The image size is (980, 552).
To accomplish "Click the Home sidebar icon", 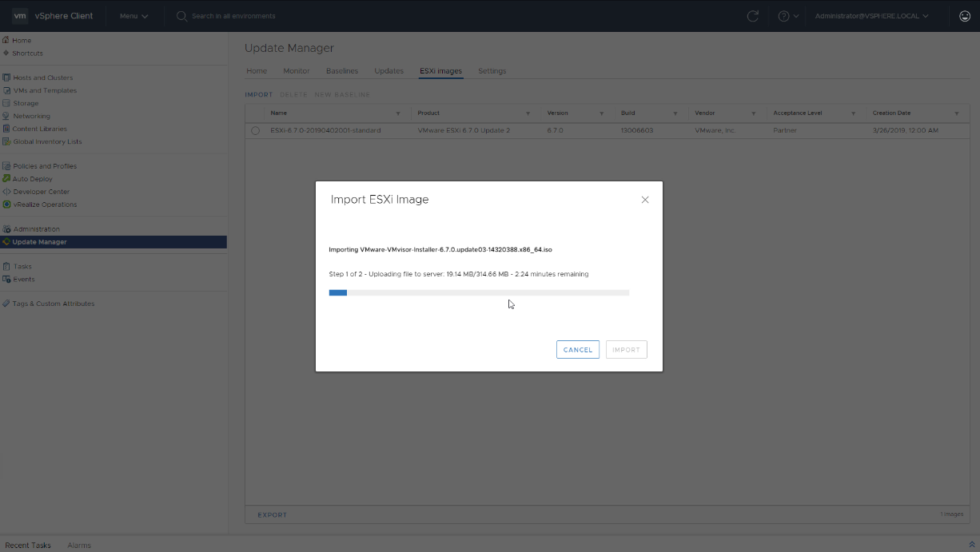I will coord(6,40).
